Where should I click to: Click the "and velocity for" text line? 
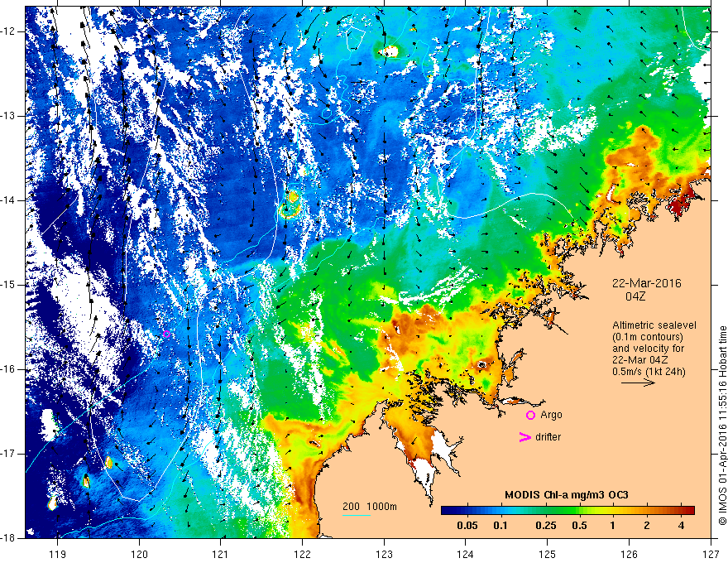(x=648, y=349)
